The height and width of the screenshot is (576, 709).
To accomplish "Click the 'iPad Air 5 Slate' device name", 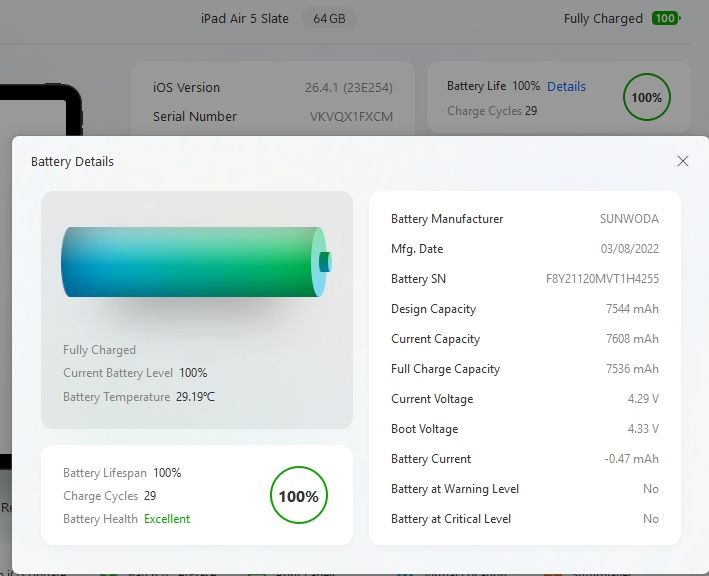I will coord(245,19).
